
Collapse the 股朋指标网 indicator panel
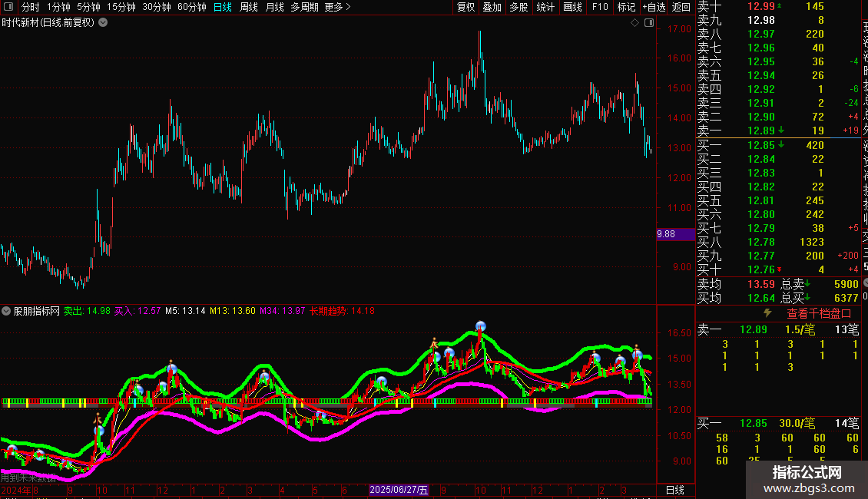pyautogui.click(x=6, y=311)
